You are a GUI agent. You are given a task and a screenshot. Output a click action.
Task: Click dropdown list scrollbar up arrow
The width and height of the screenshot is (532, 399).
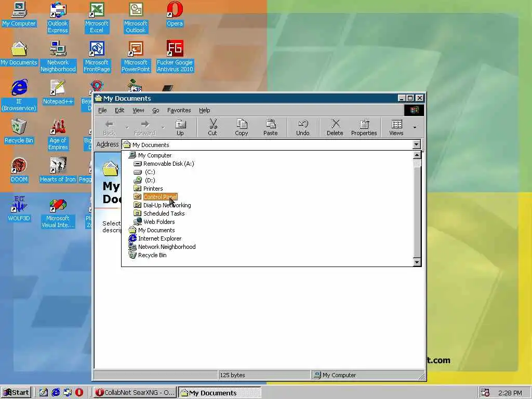tap(417, 155)
